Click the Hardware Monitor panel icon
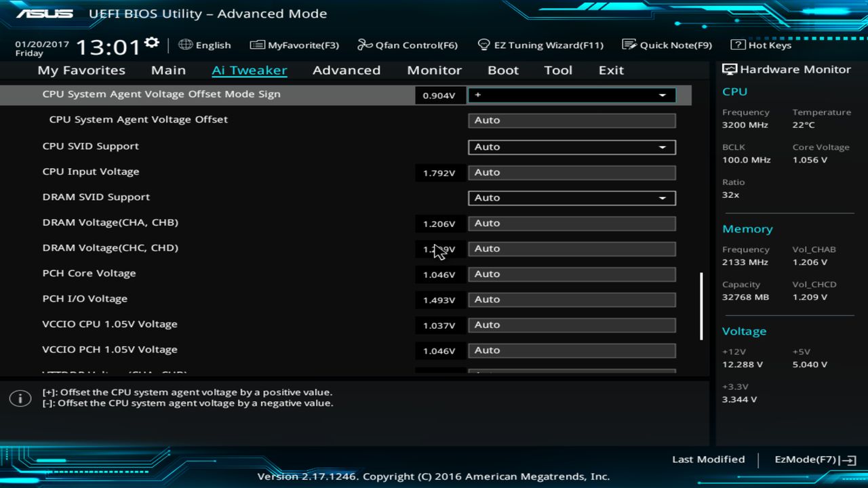 pos(729,68)
